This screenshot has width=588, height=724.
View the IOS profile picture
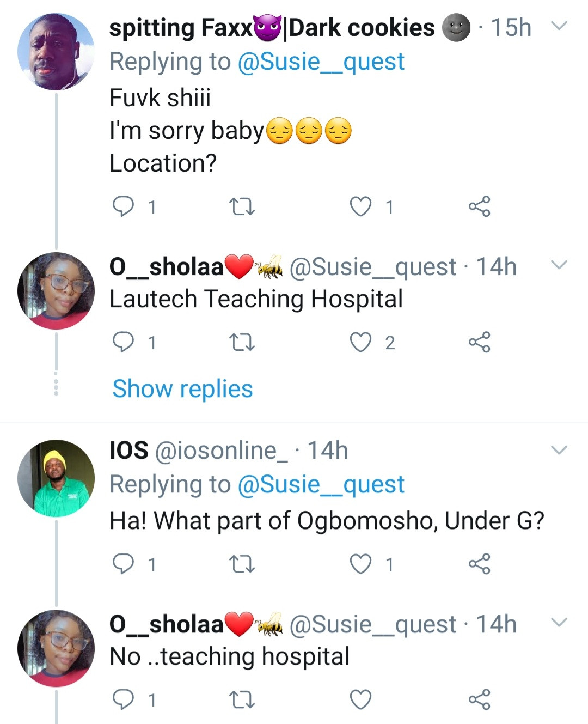pyautogui.click(x=56, y=478)
